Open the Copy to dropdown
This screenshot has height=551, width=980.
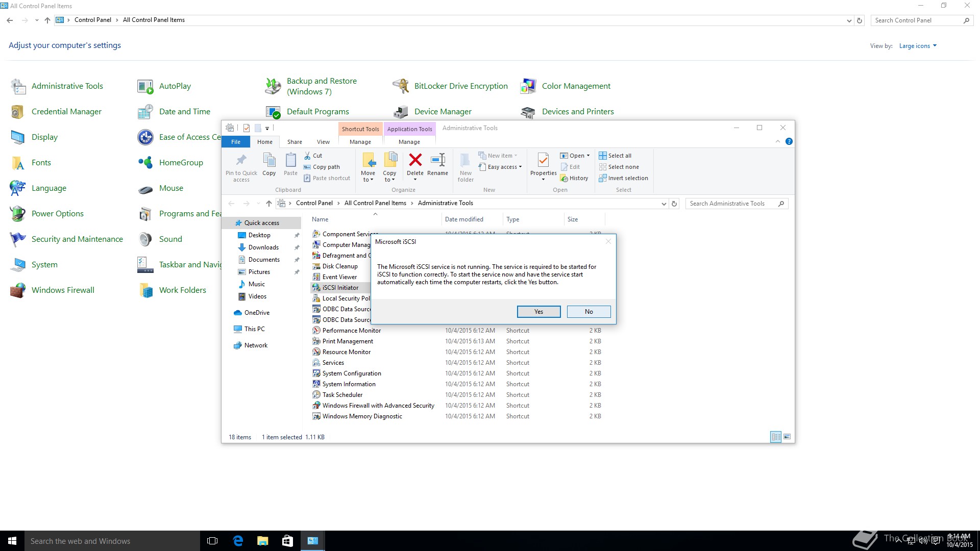click(389, 167)
